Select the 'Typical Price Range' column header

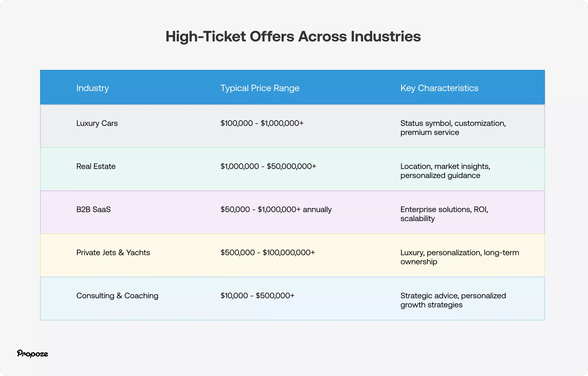[x=260, y=88]
